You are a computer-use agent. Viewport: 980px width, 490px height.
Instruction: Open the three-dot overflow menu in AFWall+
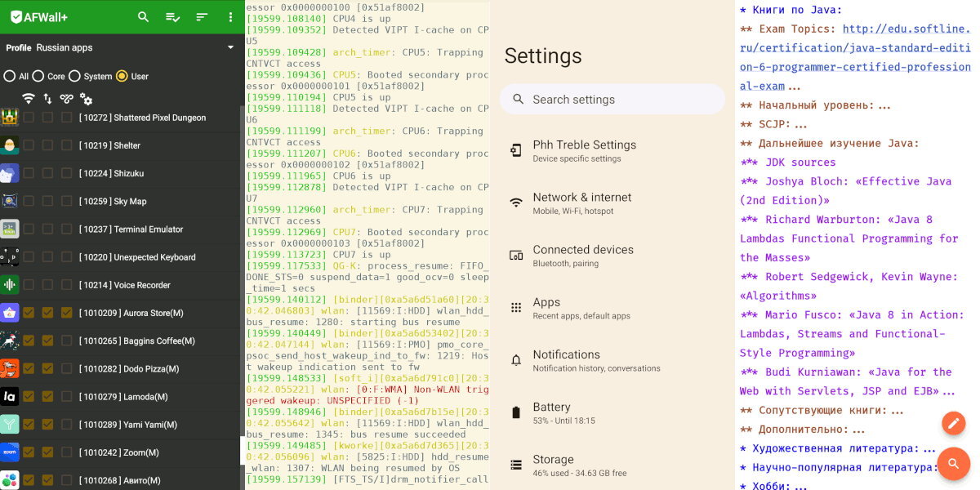point(230,16)
